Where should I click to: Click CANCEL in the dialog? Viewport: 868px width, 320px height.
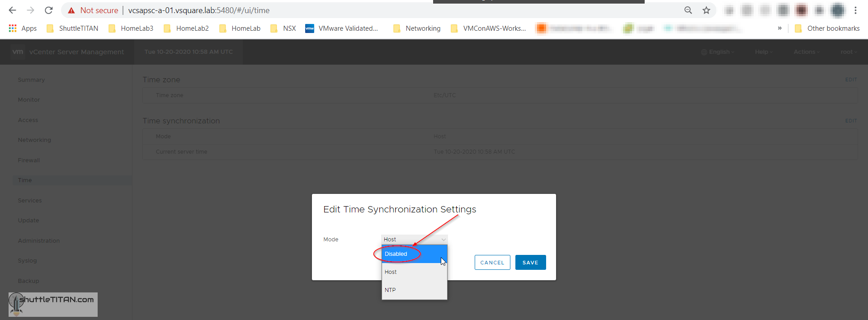pos(492,262)
